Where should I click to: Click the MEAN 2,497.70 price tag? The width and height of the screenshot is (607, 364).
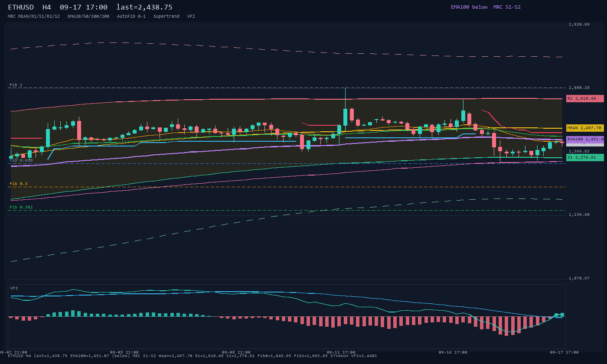click(x=585, y=128)
